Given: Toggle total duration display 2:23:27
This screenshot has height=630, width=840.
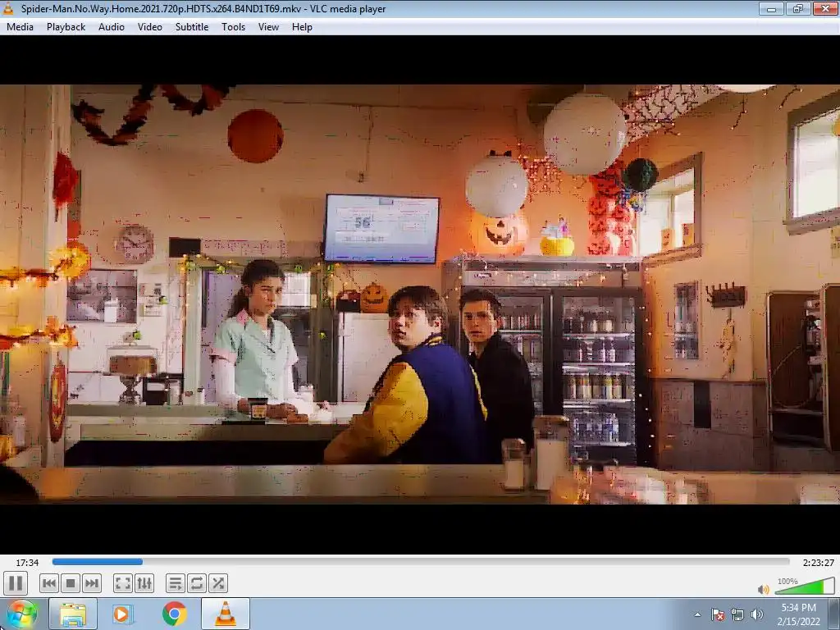Looking at the screenshot, I should pos(818,563).
